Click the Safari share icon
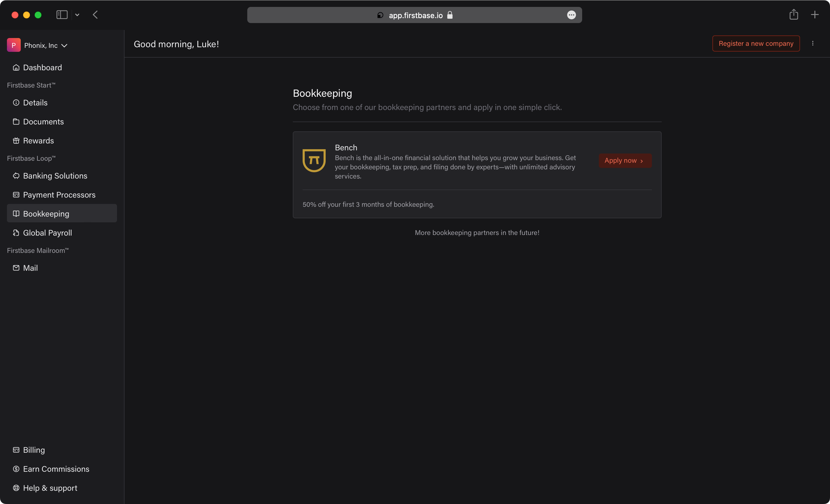Image resolution: width=830 pixels, height=504 pixels. coord(793,15)
